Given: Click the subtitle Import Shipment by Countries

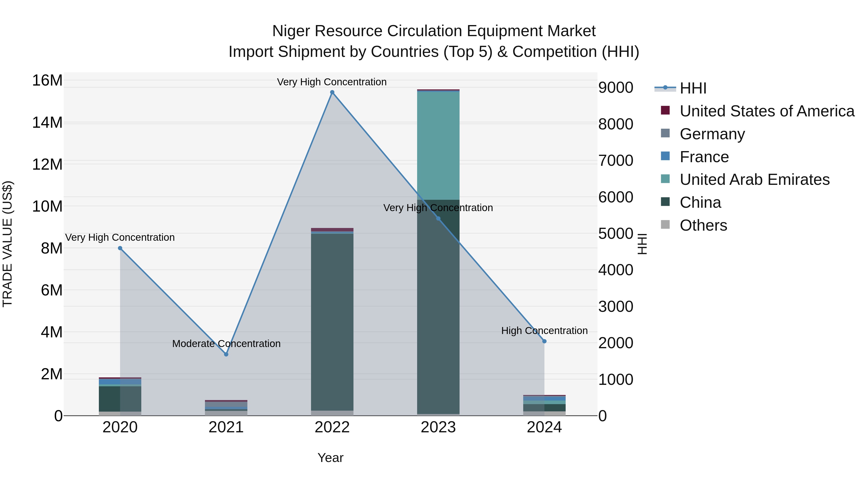Looking at the screenshot, I should [434, 52].
